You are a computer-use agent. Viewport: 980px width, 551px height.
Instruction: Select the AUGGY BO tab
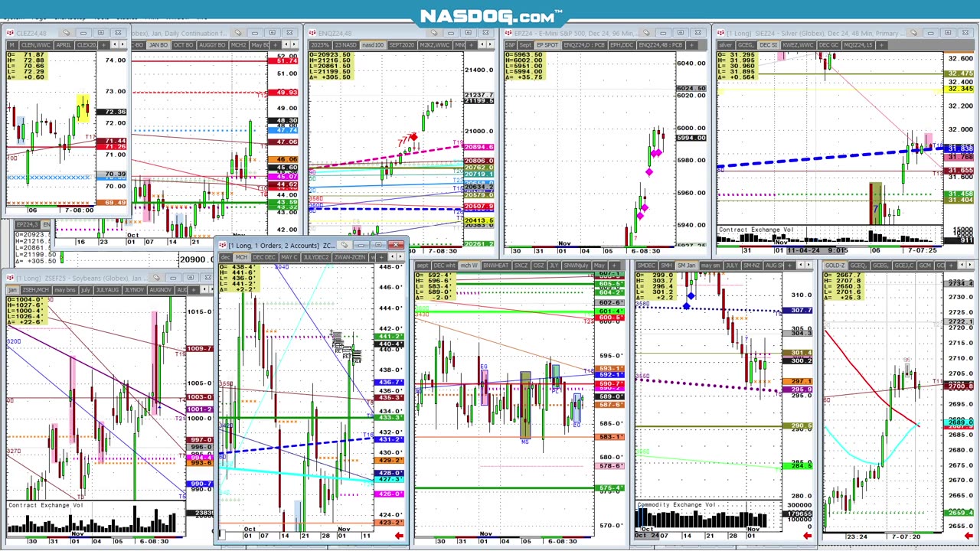(212, 45)
